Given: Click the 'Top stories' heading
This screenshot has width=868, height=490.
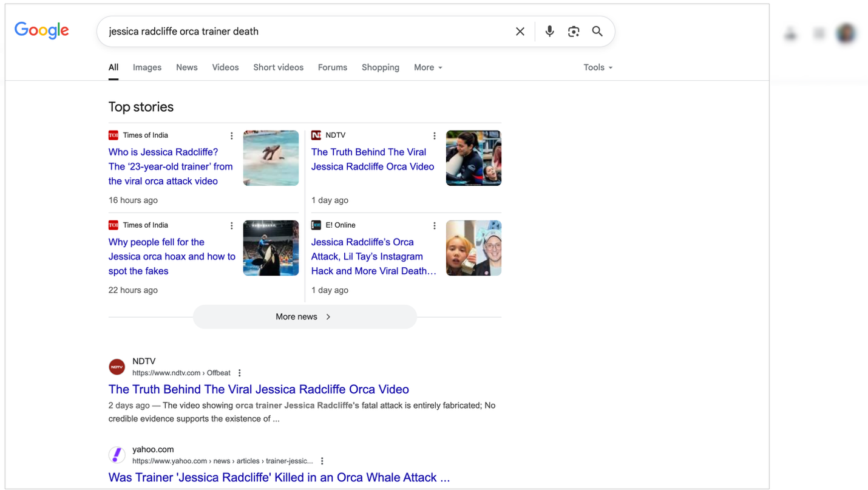Looking at the screenshot, I should pyautogui.click(x=141, y=107).
